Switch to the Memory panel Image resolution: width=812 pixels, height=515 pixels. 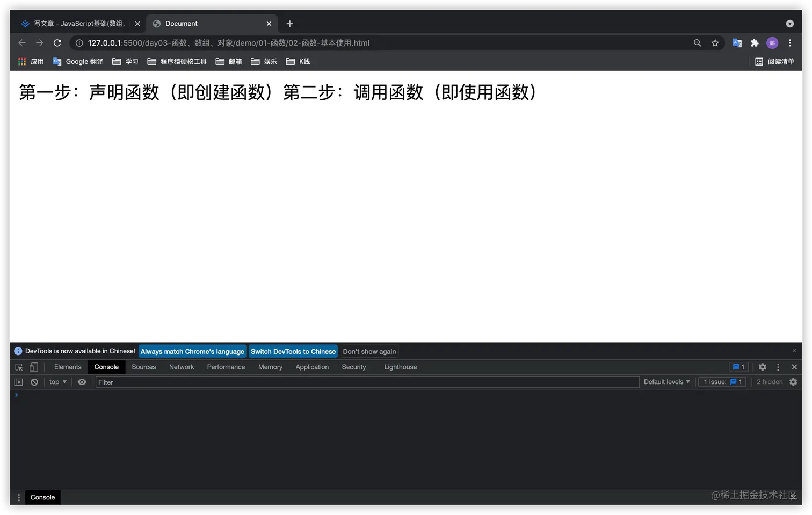pos(270,367)
